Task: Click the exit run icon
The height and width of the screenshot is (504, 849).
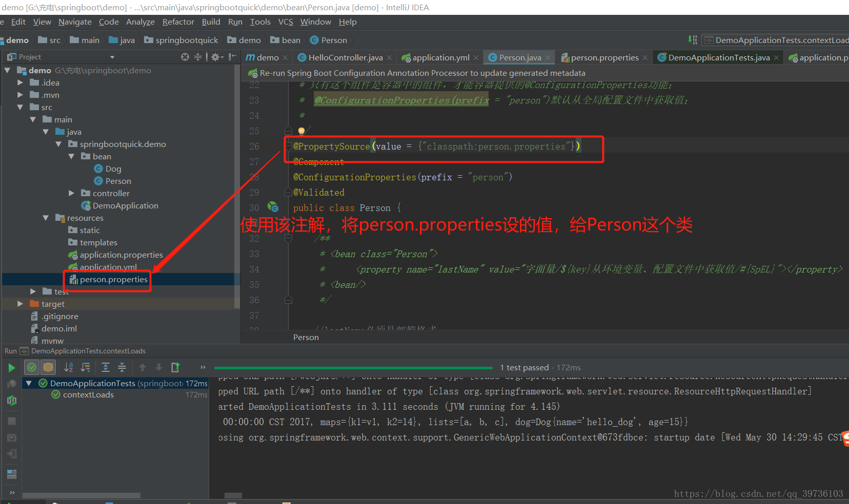Action: point(11,454)
